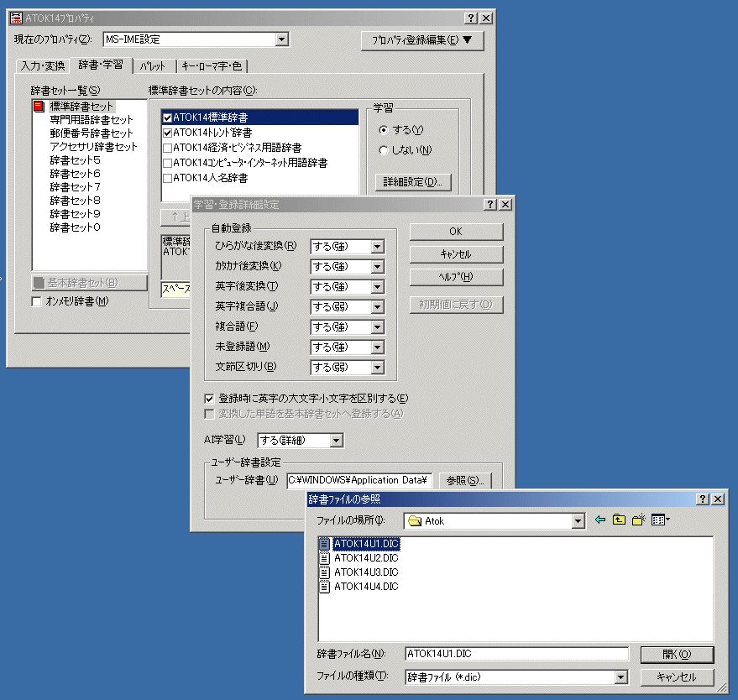Screen dimensions: 738x700
Task: Select 辞書セット0 in list
Action: [75, 227]
